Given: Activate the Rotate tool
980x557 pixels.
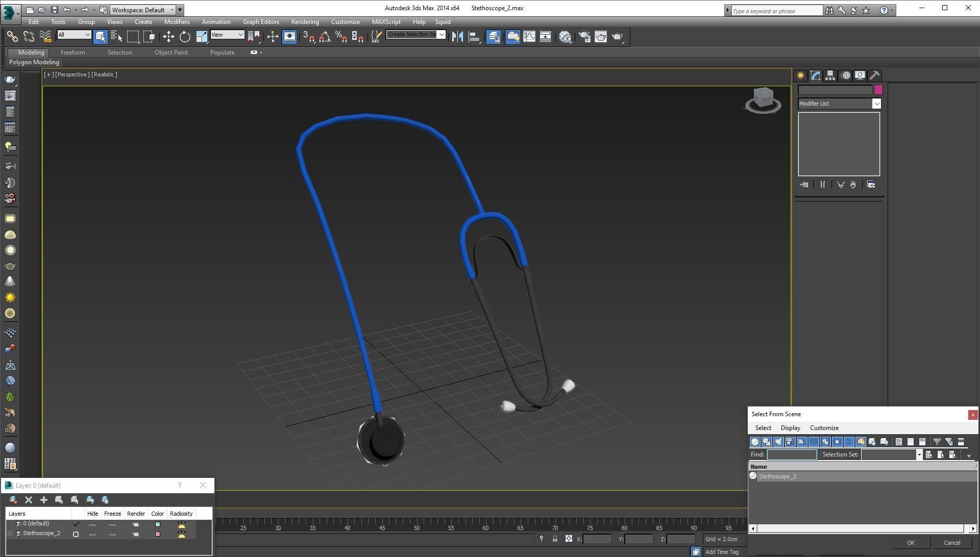Looking at the screenshot, I should pyautogui.click(x=185, y=37).
